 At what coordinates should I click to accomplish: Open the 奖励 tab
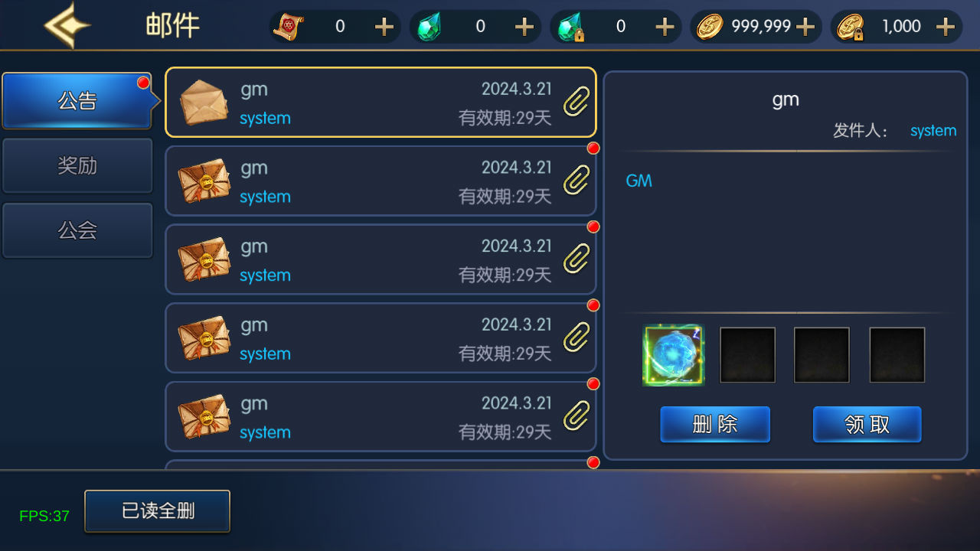tap(77, 165)
